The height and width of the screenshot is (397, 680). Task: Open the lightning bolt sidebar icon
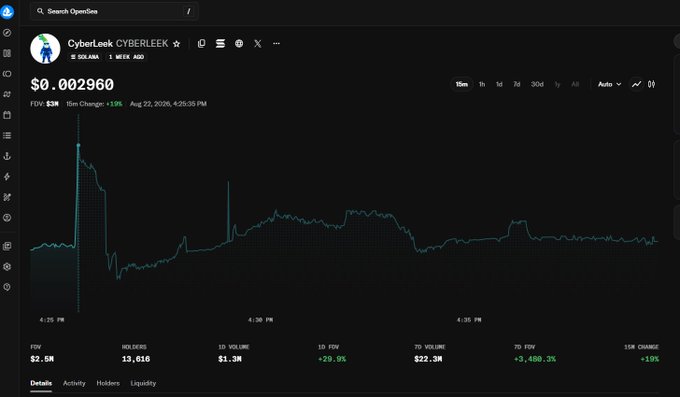(7, 177)
